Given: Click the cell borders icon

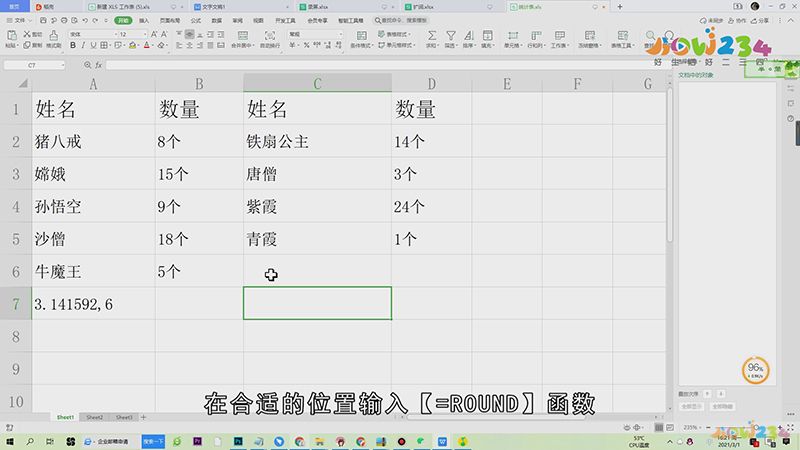Looking at the screenshot, I should point(104,45).
